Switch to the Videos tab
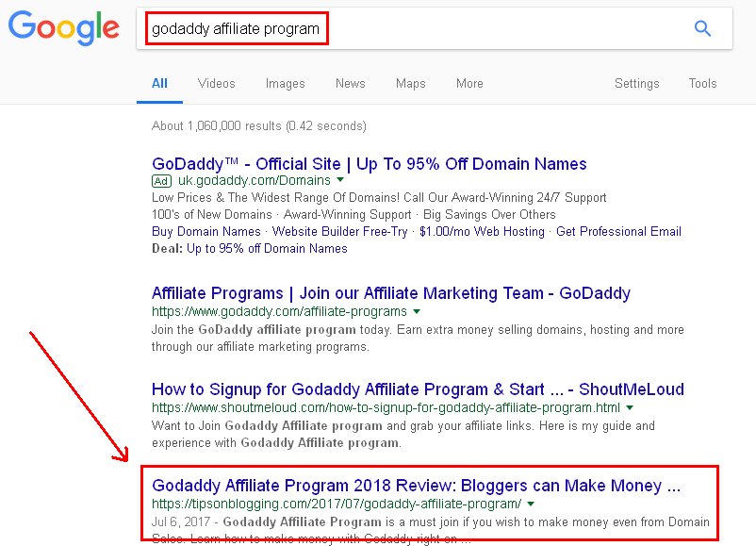 coord(217,83)
